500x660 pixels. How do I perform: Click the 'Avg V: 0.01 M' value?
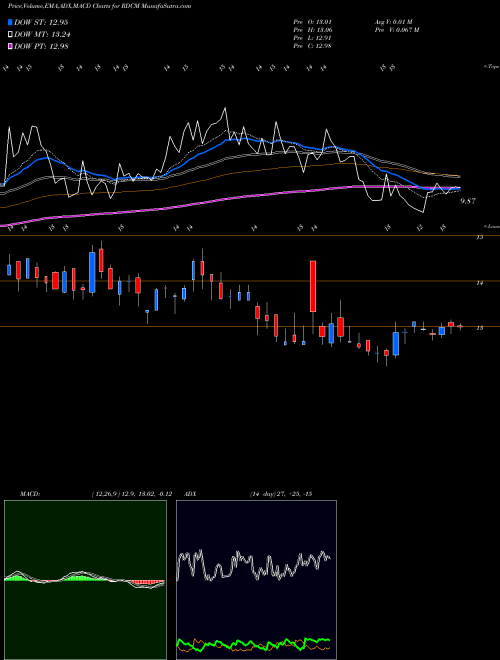[394, 21]
